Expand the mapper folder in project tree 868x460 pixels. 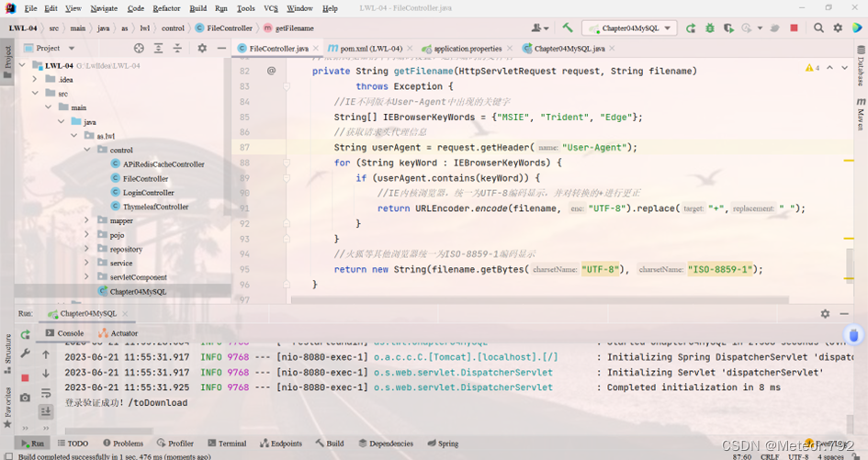(87, 220)
